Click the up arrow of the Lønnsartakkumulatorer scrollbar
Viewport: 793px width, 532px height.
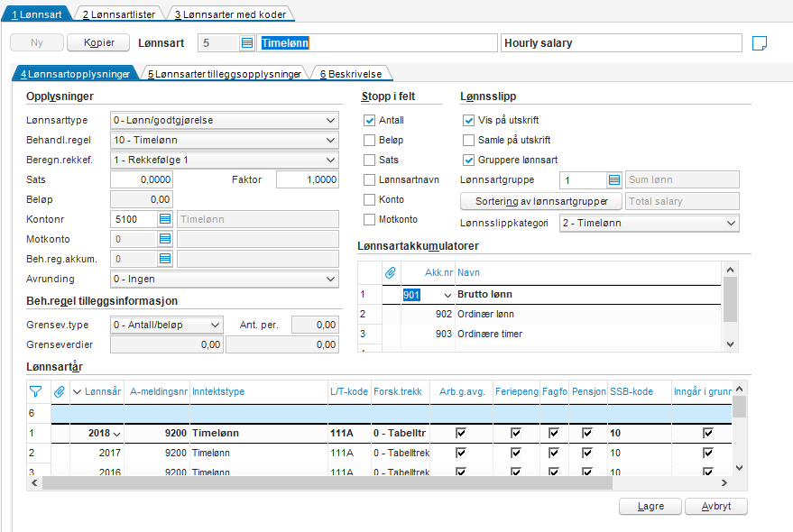click(x=730, y=270)
